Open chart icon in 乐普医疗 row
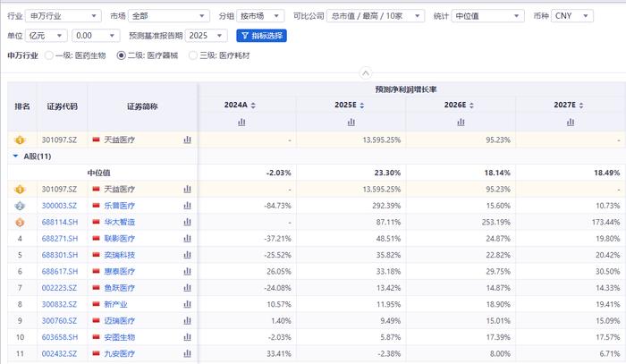Viewport: 626px width, 364px height. [x=187, y=206]
